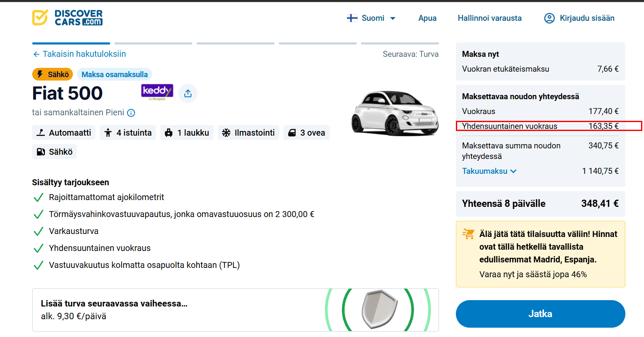Screen dimensions: 644x337
Task: Click the Finnish flag icon
Action: click(352, 18)
